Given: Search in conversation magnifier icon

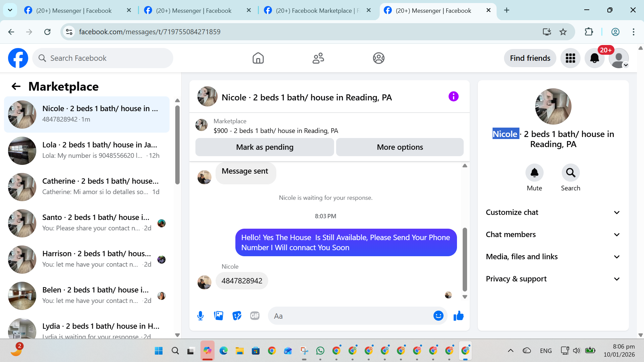Looking at the screenshot, I should point(570,173).
